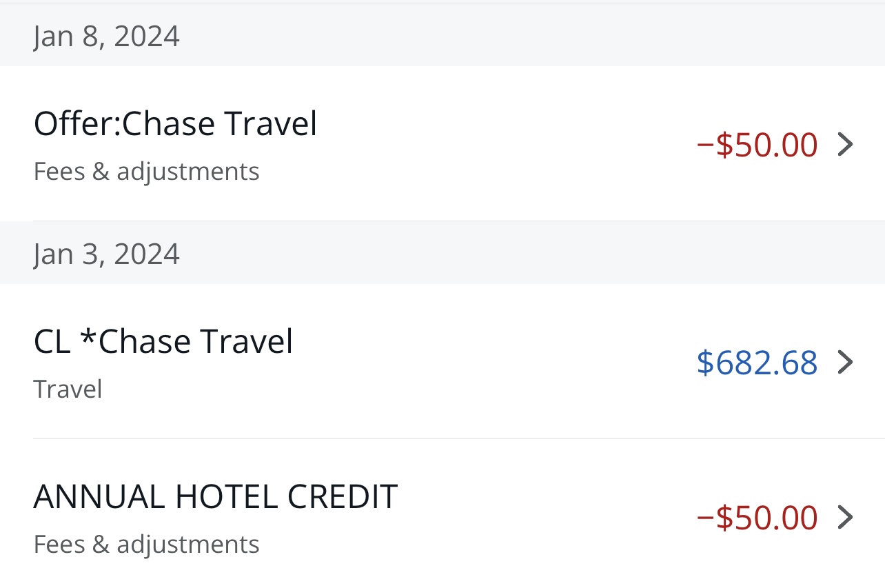Click Fees & adjustments under Offer:Chase Travel

click(146, 172)
